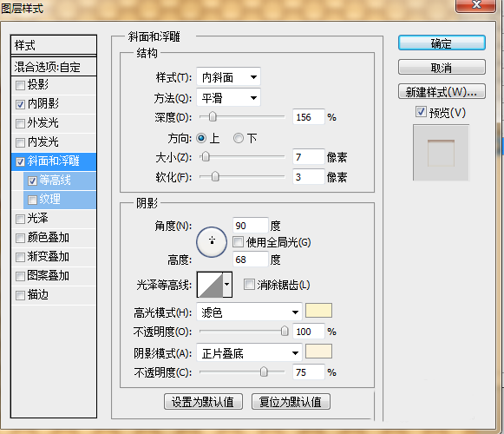Open the 描边 stroke settings label
This screenshot has width=504, height=434.
(37, 295)
